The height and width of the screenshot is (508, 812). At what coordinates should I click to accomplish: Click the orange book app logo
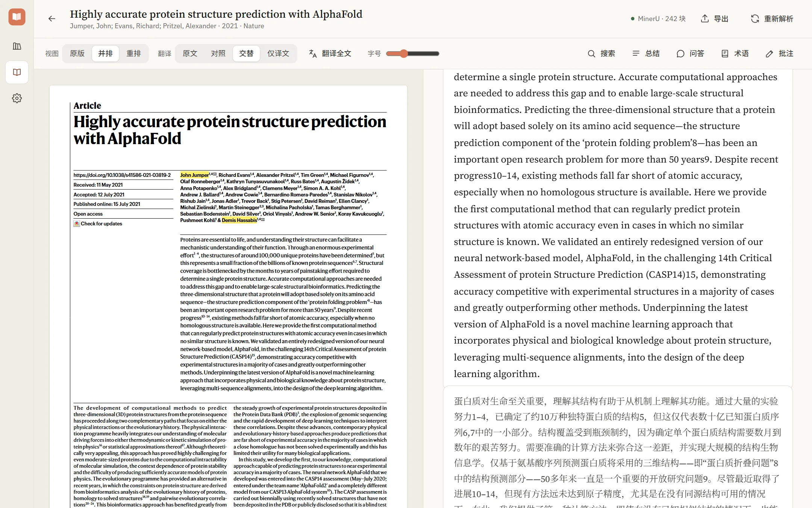(17, 17)
